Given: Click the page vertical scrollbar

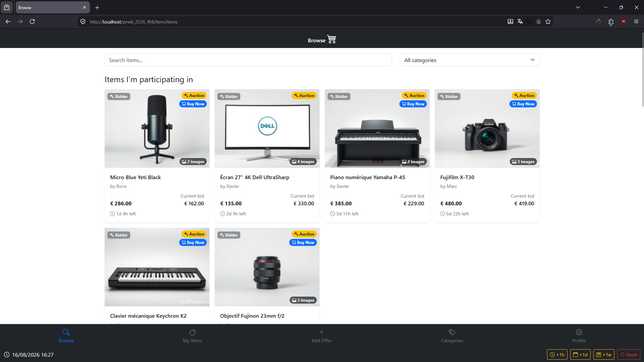Looking at the screenshot, I should tap(643, 70).
